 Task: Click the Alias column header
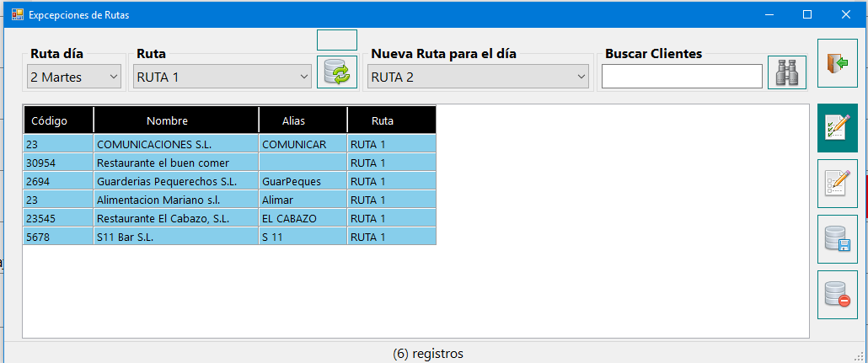tap(303, 120)
